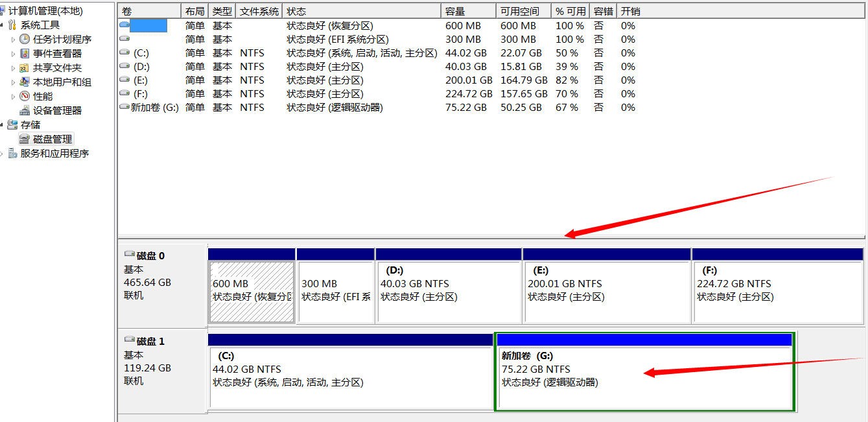Screen dimensions: 868x422
Task: Click the Disk 1 (磁盘 1) drive icon
Action: click(x=130, y=341)
